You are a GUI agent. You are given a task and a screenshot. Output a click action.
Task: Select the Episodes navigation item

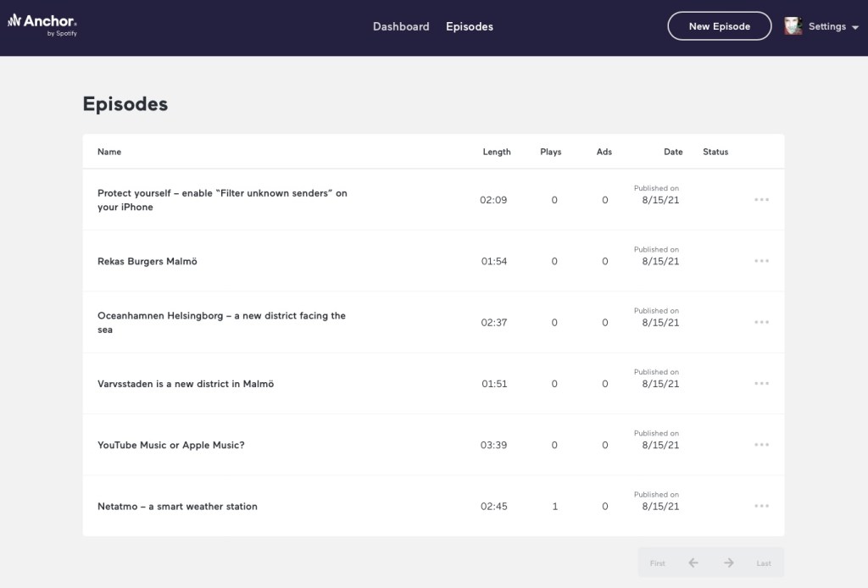point(469,26)
